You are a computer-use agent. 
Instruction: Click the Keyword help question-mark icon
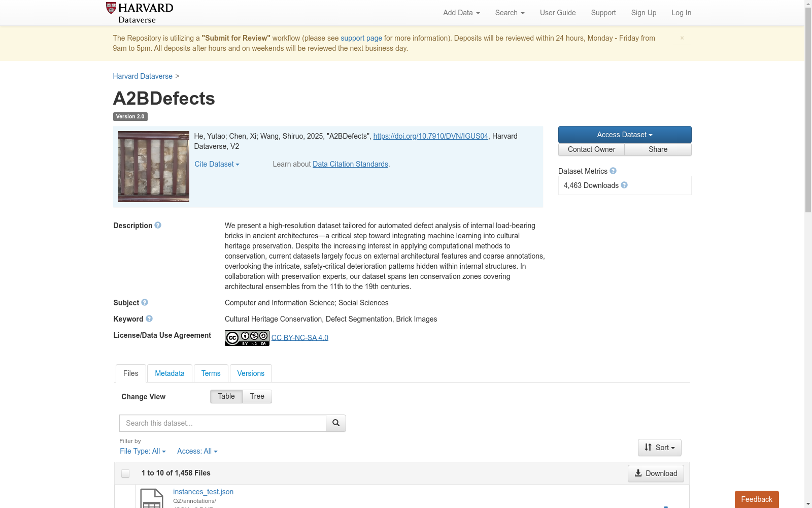(149, 319)
